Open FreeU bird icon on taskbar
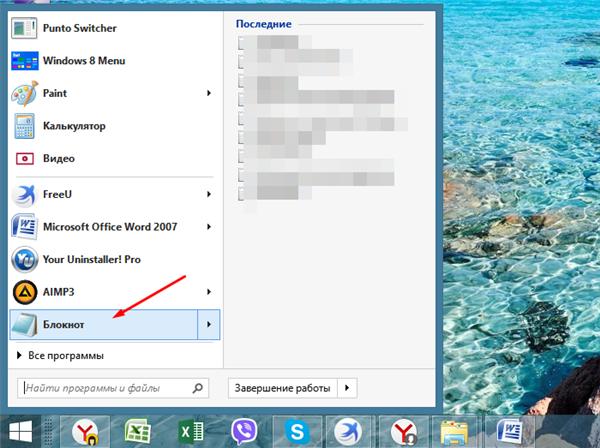600x448 pixels. (x=348, y=432)
